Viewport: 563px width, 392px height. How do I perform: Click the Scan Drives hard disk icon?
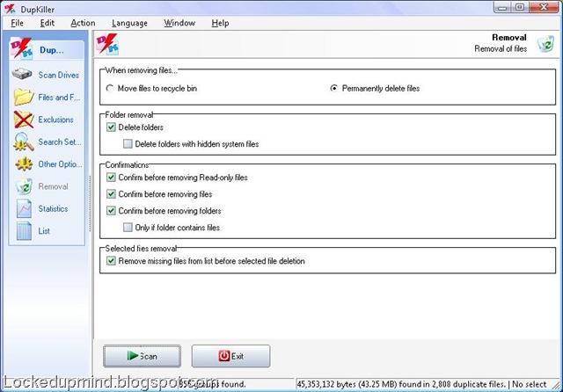point(22,74)
